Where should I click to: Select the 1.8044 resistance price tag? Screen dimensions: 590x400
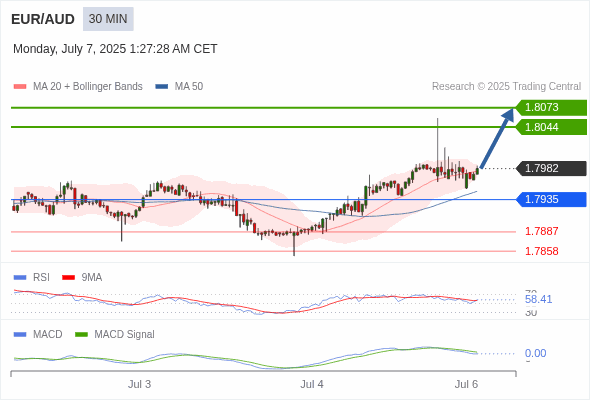551,127
